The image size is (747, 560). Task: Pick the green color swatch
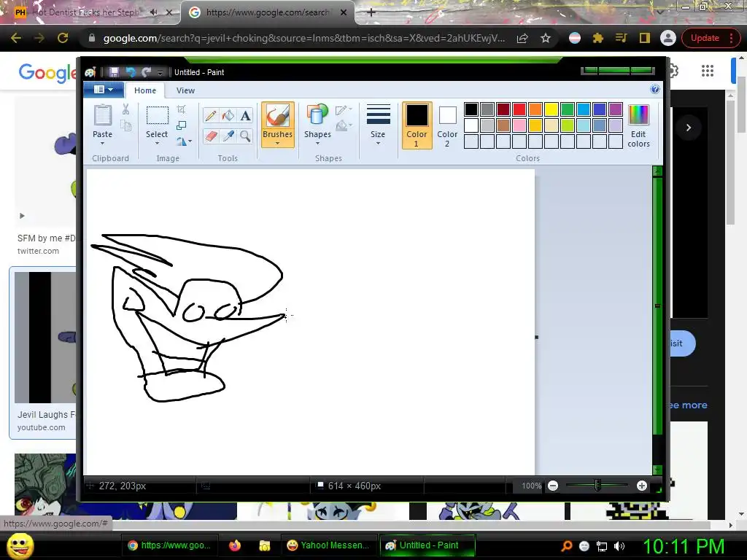coord(568,109)
